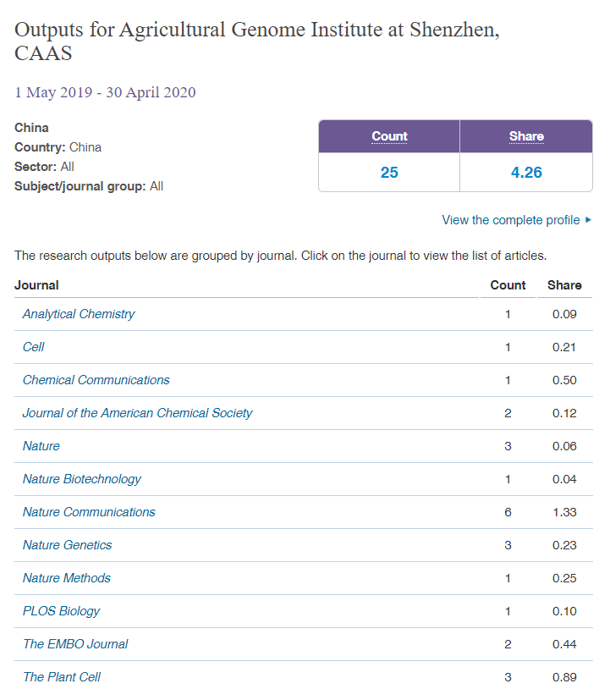Click the arrow beside View the complete profile

point(588,220)
